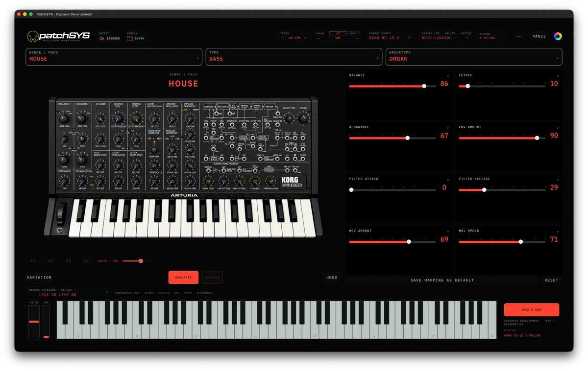Toggle the Classic/Modern envelope switch
Screen dimensions: 588x371
[x=190, y=109]
